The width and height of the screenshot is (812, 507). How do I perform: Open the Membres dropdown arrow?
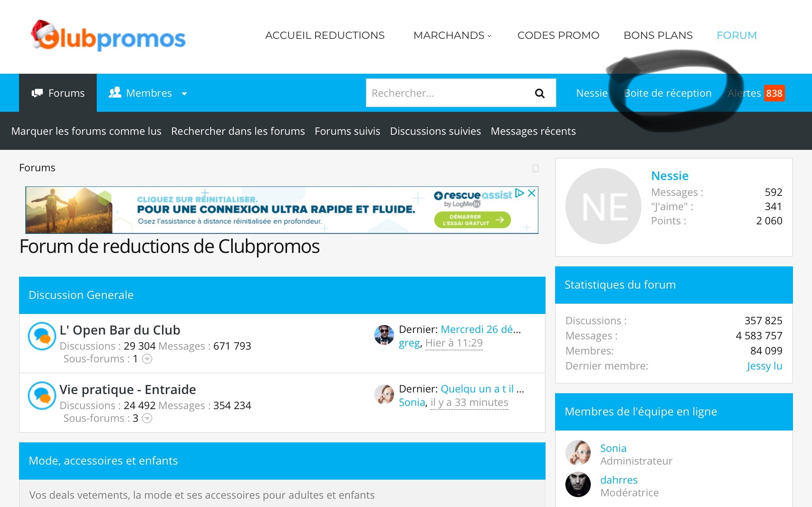click(x=184, y=94)
